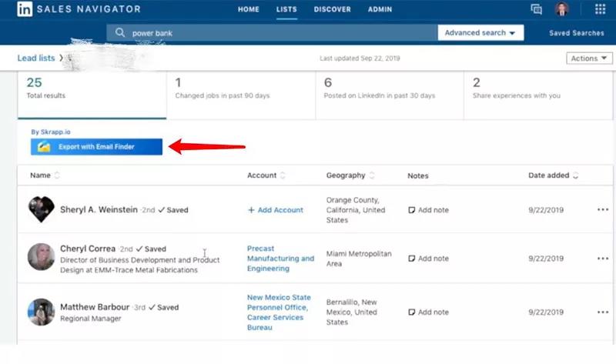The width and height of the screenshot is (616, 364).
Task: Expand the Advanced search dropdown
Action: (x=480, y=33)
